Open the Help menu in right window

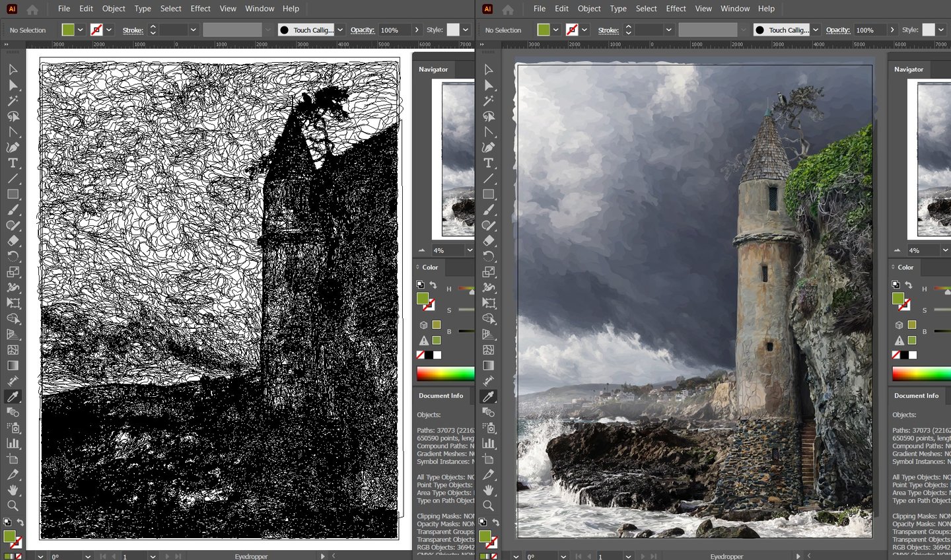(x=766, y=9)
